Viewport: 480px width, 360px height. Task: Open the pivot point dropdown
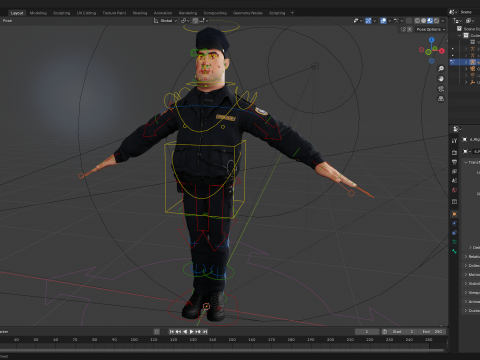point(185,21)
